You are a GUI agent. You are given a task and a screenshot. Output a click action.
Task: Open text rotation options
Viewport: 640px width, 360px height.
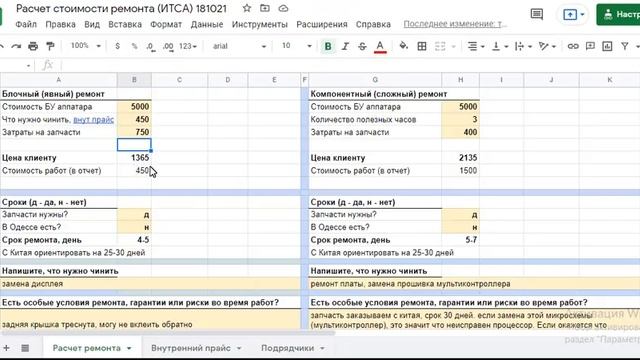(547, 46)
